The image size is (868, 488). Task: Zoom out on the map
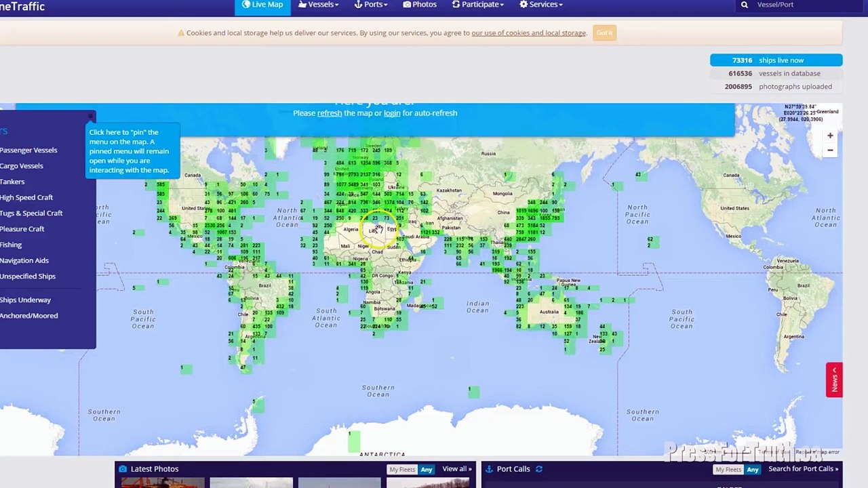[x=830, y=150]
